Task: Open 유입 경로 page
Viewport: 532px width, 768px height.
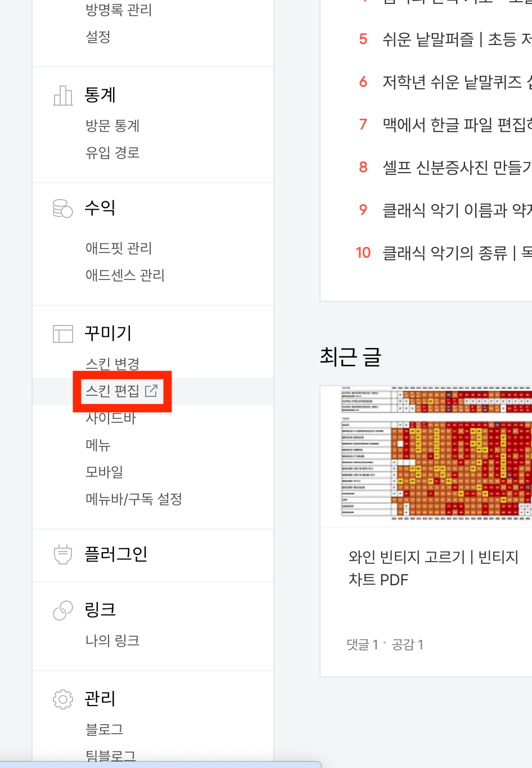Action: tap(112, 152)
